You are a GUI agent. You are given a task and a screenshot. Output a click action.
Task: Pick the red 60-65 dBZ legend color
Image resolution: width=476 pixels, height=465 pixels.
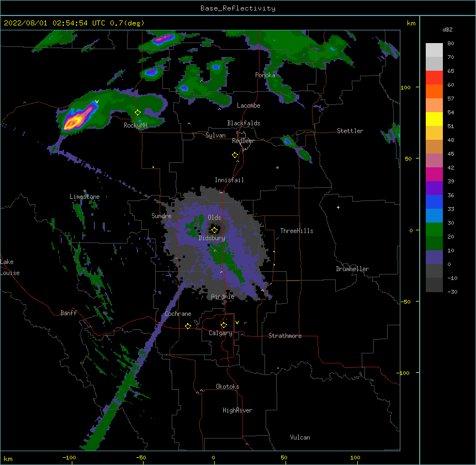[434, 78]
